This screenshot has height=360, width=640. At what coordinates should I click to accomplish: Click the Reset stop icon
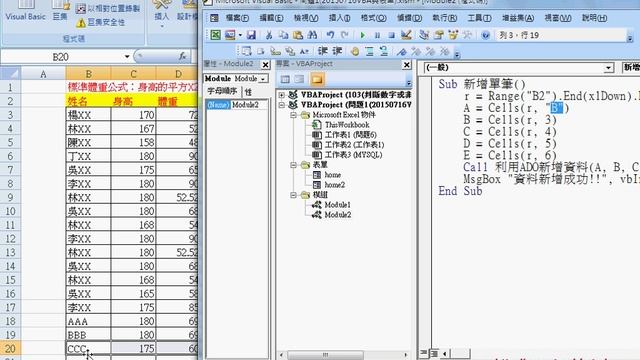391,35
